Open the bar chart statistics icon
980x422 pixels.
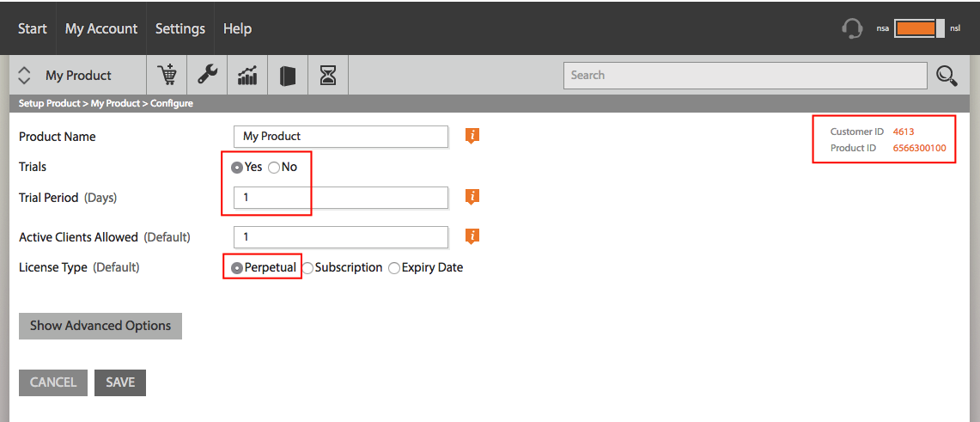pyautogui.click(x=247, y=76)
